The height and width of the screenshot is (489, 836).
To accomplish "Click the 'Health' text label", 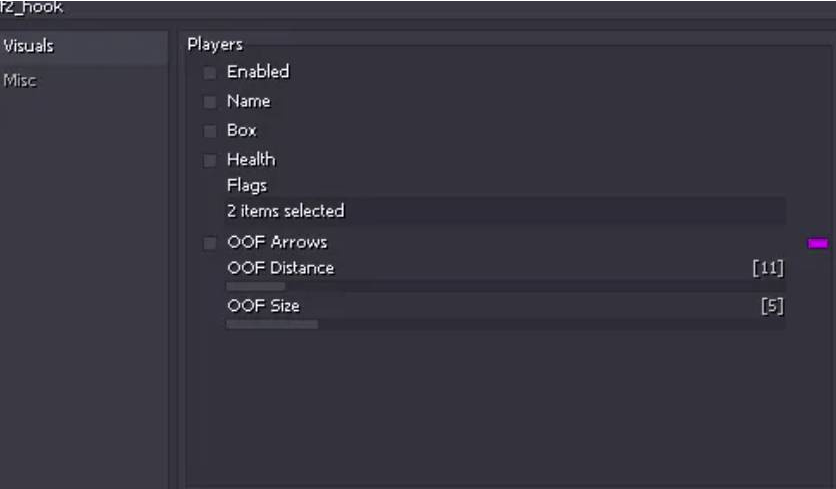I will pyautogui.click(x=251, y=159).
